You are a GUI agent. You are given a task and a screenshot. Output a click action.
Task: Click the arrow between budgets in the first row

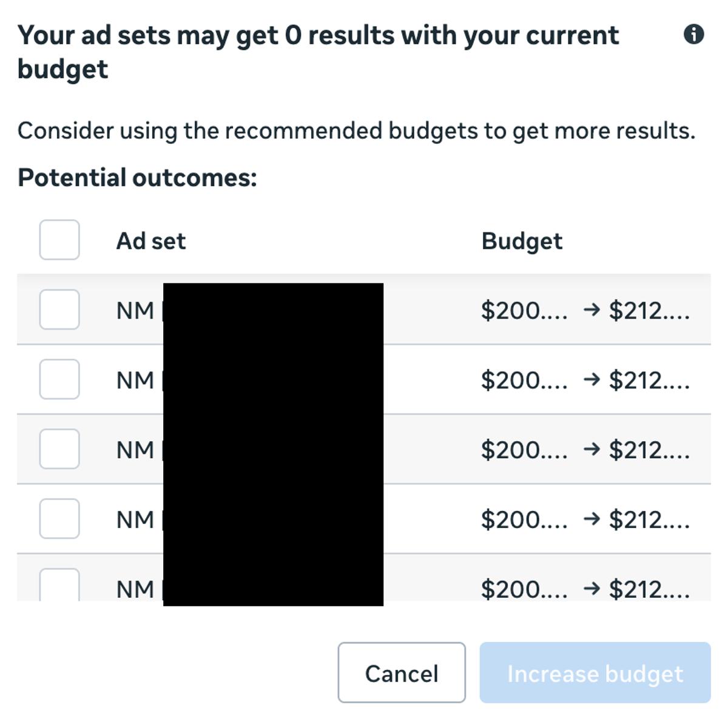[x=591, y=311]
